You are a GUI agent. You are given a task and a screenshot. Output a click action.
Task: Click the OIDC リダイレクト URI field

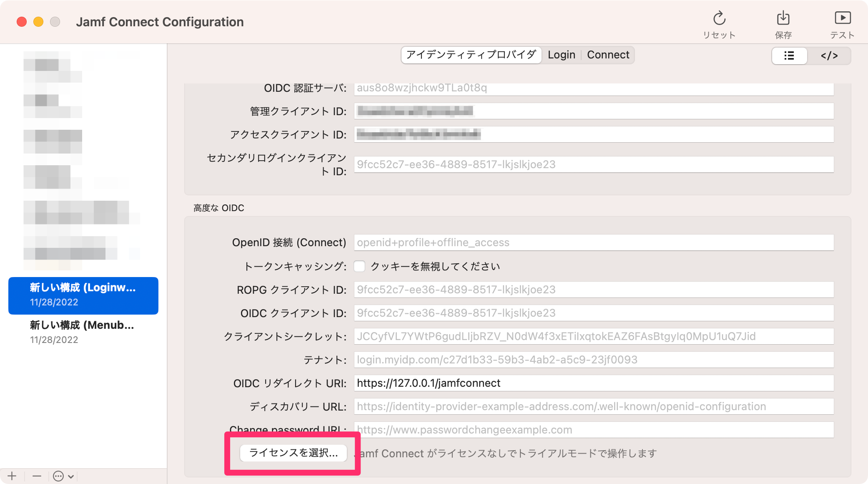594,383
